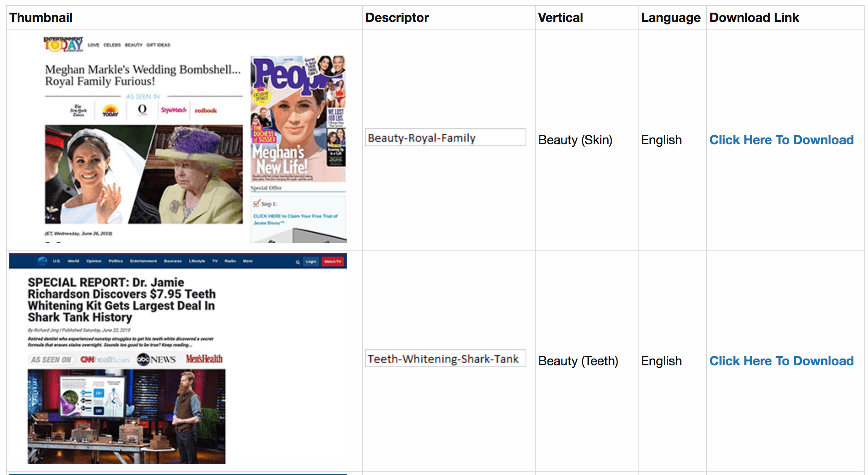Click the AS SEEN ON badge in thumbnail
The height and width of the screenshot is (475, 868).
[x=51, y=360]
